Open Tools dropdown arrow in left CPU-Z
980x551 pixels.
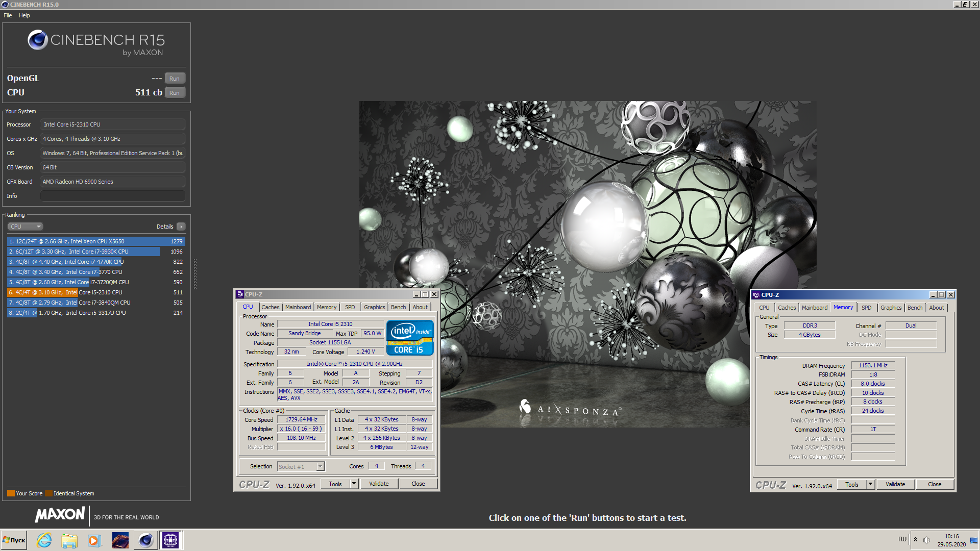coord(354,484)
